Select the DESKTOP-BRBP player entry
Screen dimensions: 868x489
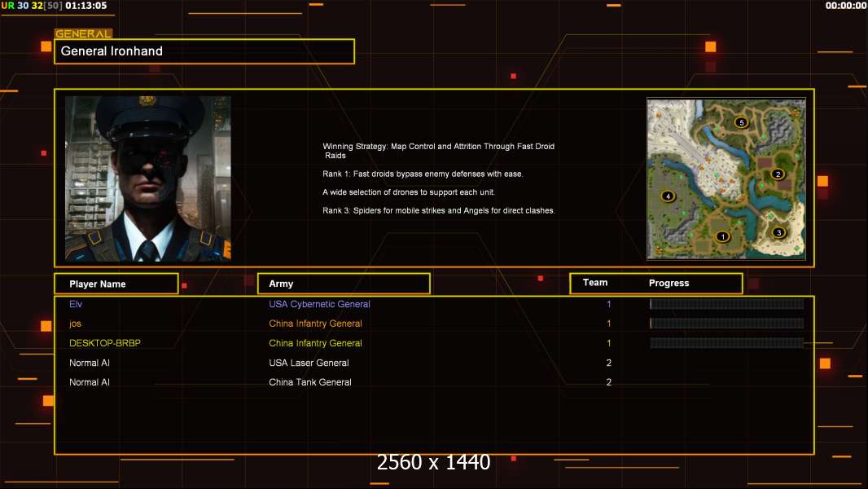[105, 343]
